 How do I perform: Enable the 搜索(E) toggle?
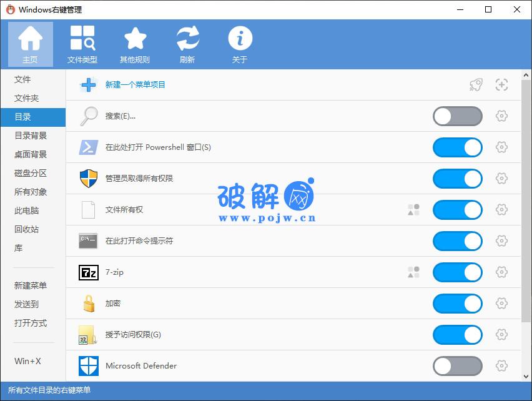(x=457, y=116)
